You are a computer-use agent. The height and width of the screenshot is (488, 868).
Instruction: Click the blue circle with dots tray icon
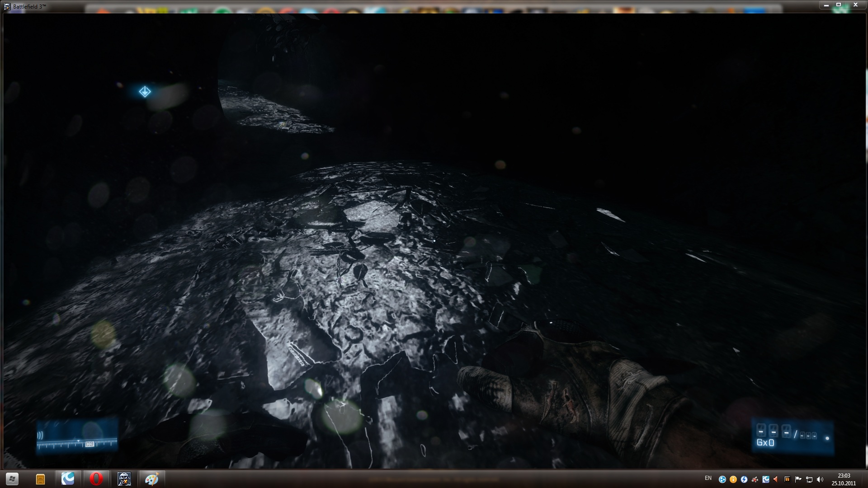pos(722,479)
